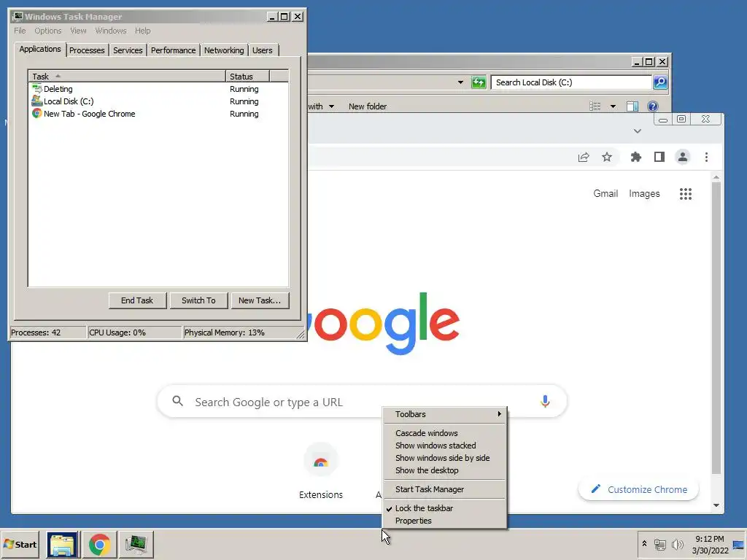Select New Tab - Google Chrome task

[158, 114]
